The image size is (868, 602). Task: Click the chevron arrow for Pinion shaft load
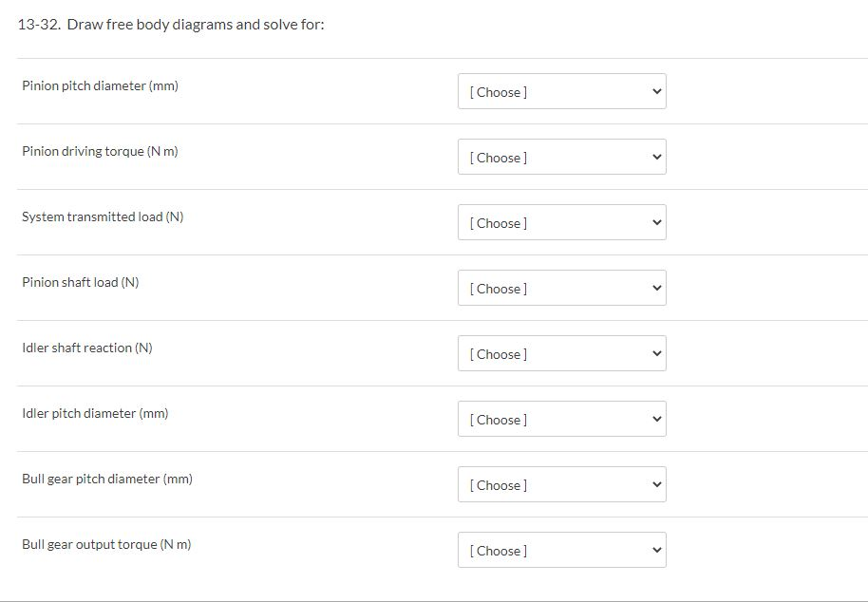[x=657, y=288]
